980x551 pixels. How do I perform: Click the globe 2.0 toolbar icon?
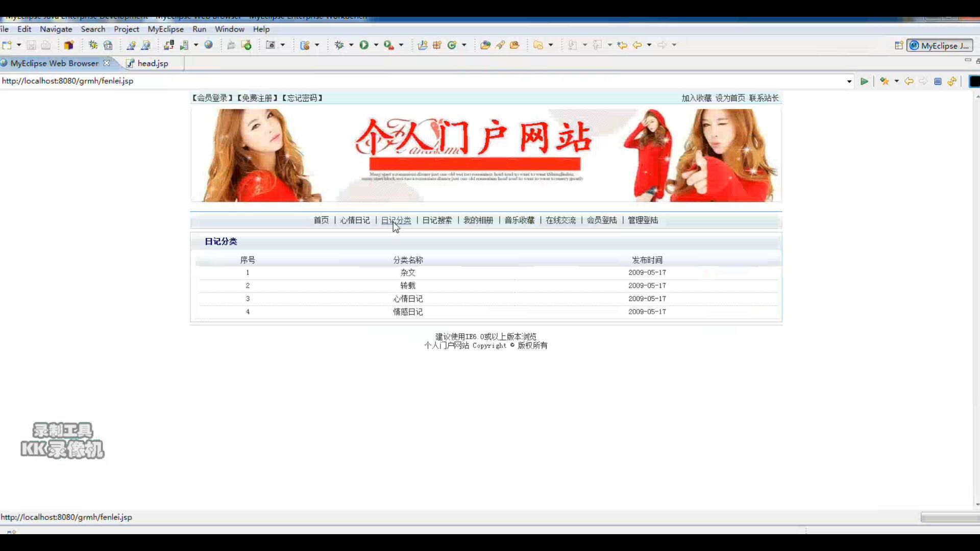click(x=108, y=45)
